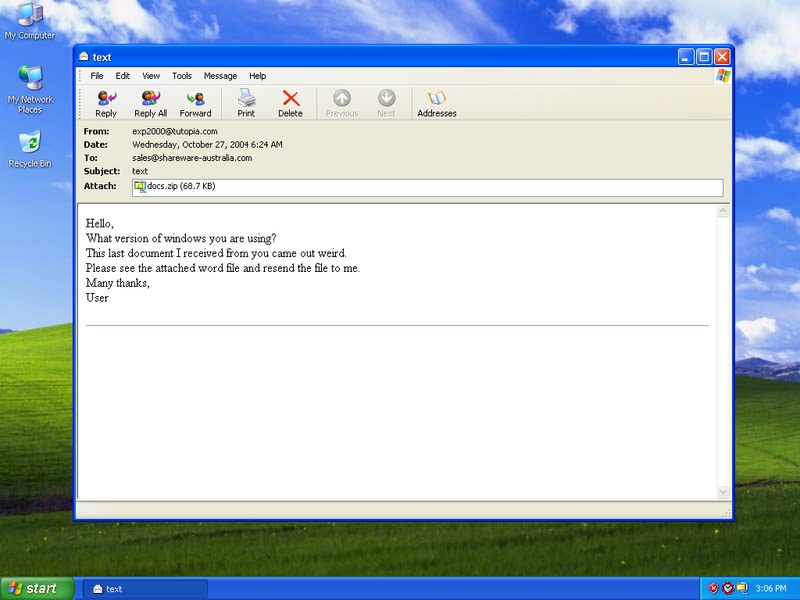Open the File menu
800x600 pixels.
click(x=97, y=76)
